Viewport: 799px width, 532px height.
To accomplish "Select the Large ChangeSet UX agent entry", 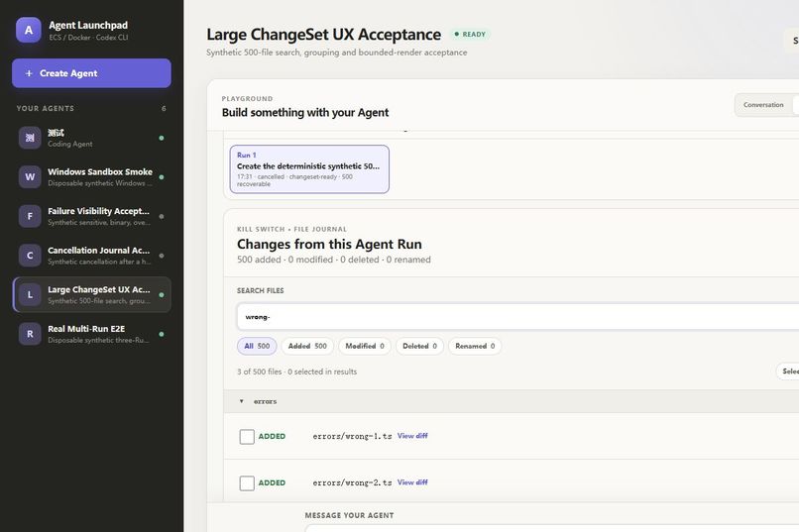I will coord(92,294).
